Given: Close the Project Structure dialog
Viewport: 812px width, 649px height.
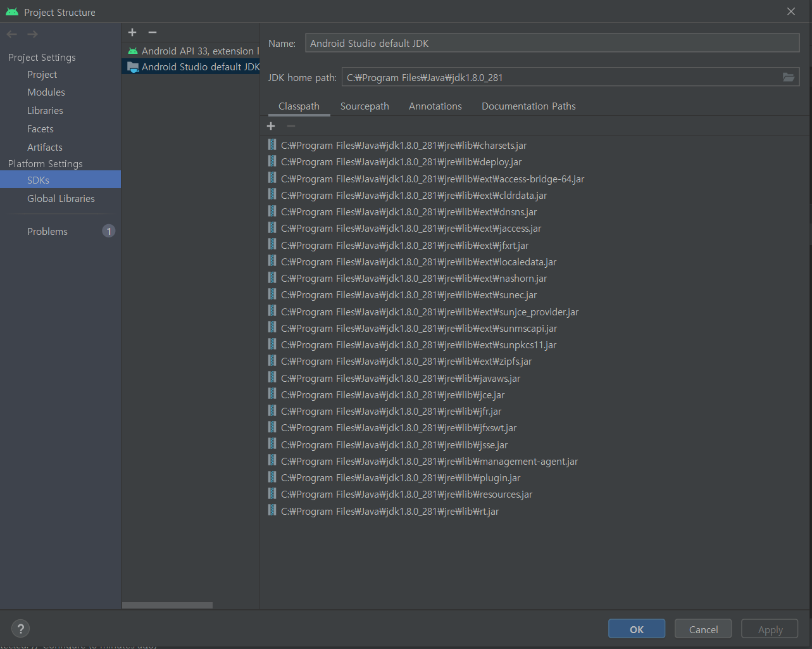Looking at the screenshot, I should coord(791,11).
